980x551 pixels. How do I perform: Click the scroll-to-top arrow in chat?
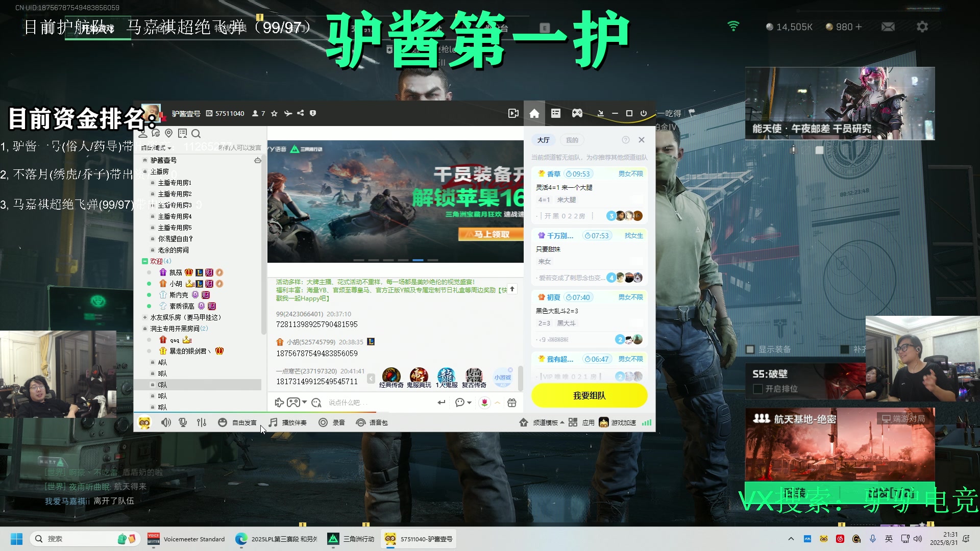pyautogui.click(x=512, y=289)
